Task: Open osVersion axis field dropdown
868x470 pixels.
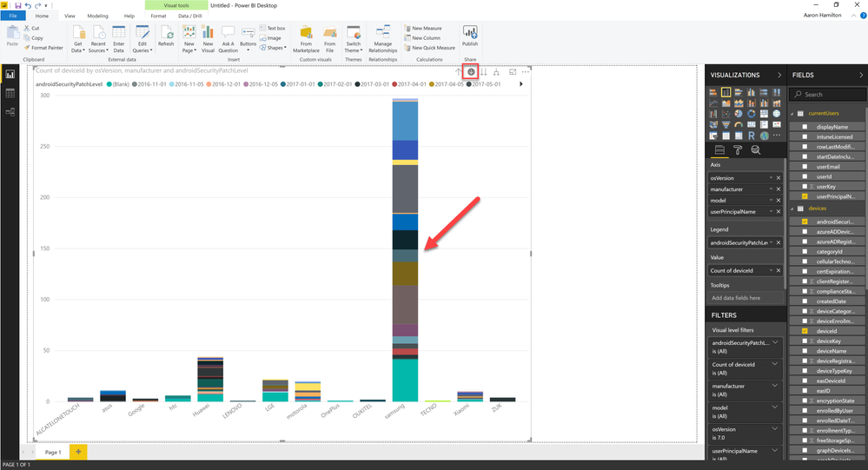Action: click(x=771, y=178)
